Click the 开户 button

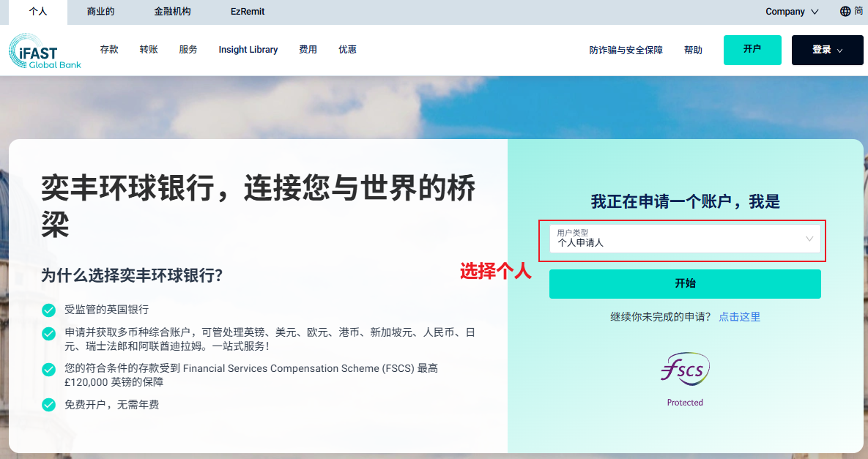pos(752,50)
